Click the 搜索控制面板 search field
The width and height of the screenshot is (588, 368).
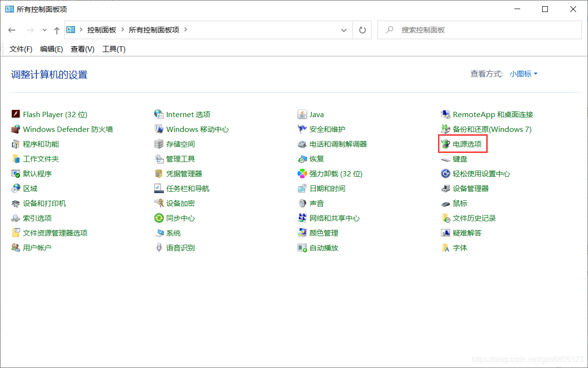479,30
